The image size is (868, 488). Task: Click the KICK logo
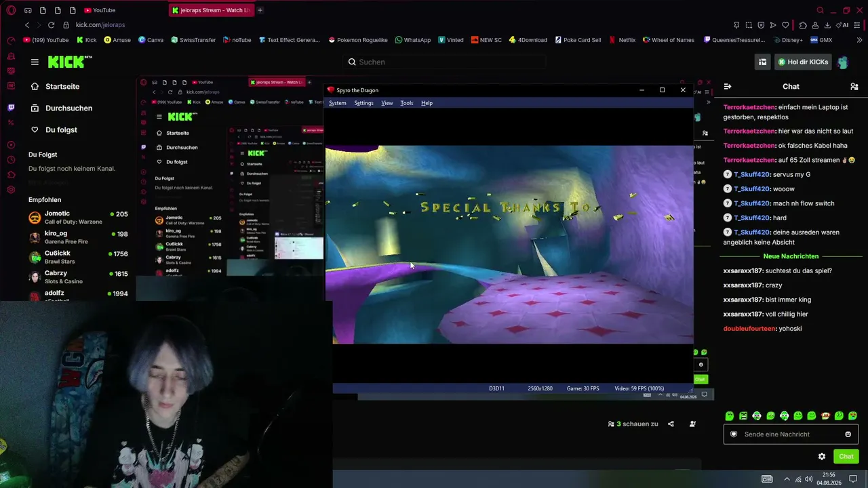[x=70, y=62]
